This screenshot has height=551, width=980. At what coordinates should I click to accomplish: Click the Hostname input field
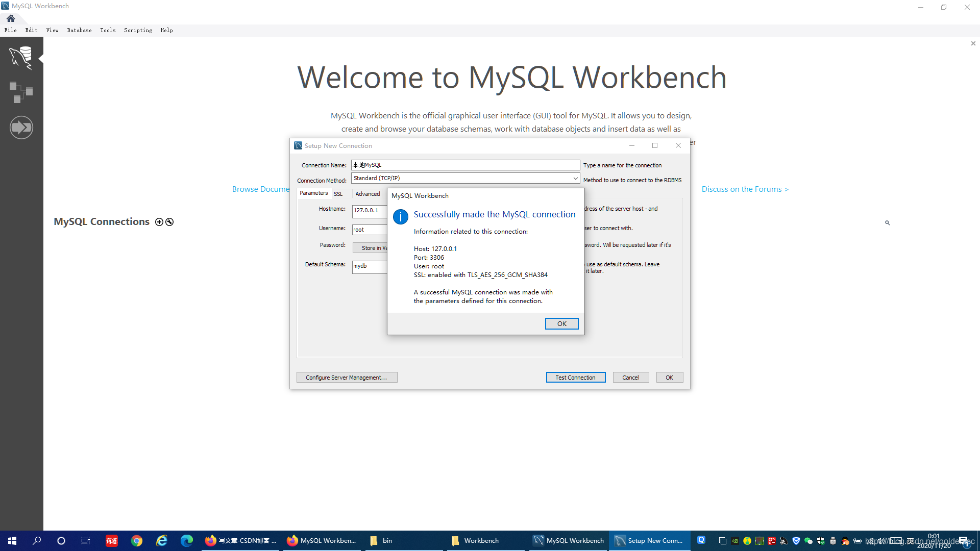click(x=370, y=211)
